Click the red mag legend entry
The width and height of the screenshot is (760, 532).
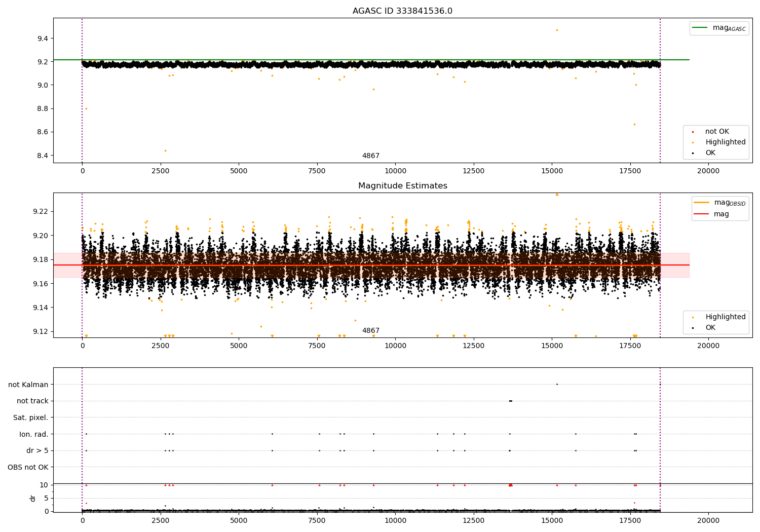(711, 214)
